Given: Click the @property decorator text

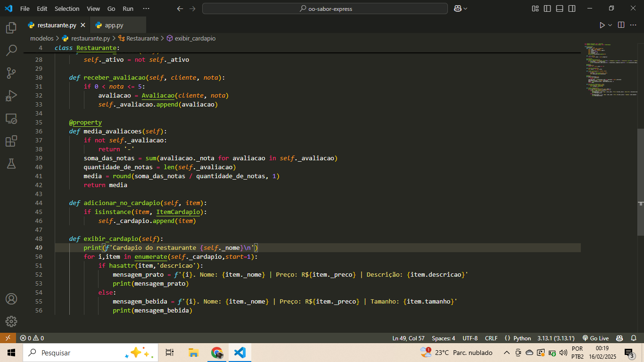Looking at the screenshot, I should [x=85, y=122].
